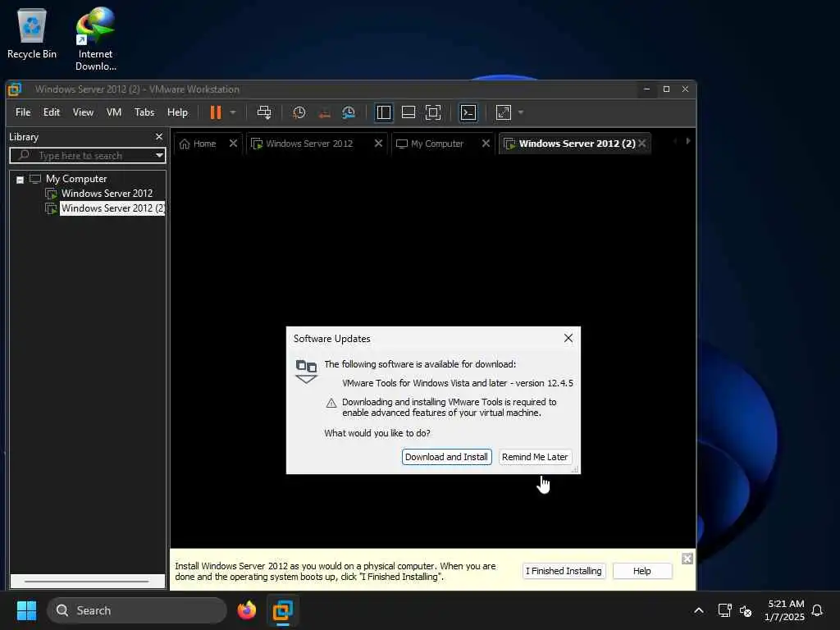Image resolution: width=840 pixels, height=630 pixels.
Task: Pause the virtual machine with the orange pause icon
Action: pyautogui.click(x=216, y=112)
